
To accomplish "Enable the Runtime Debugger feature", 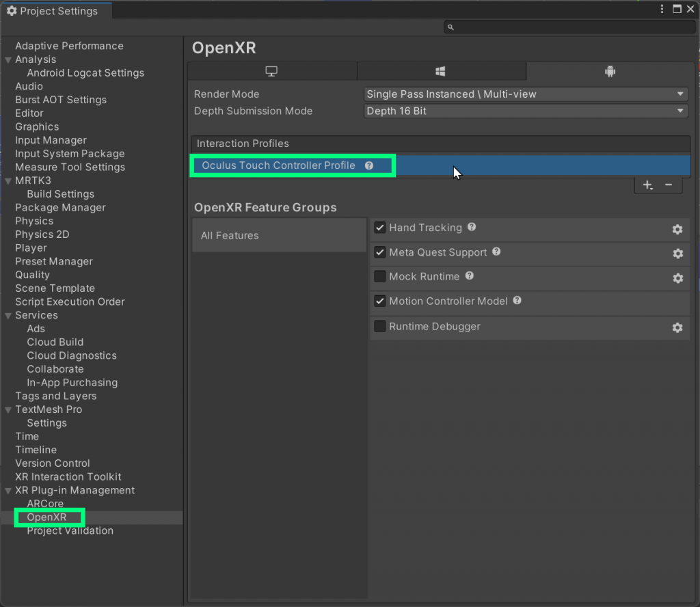I will point(380,326).
